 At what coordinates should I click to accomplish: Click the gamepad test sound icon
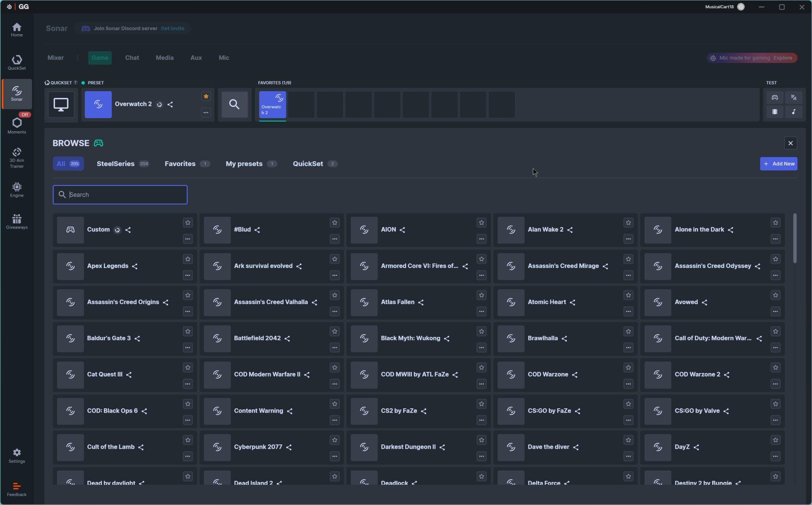coord(774,98)
